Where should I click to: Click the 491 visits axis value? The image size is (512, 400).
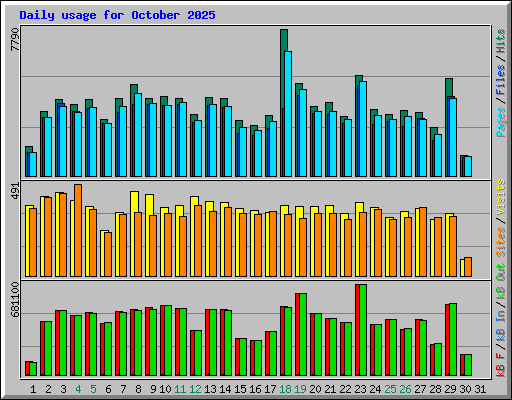pyautogui.click(x=15, y=191)
